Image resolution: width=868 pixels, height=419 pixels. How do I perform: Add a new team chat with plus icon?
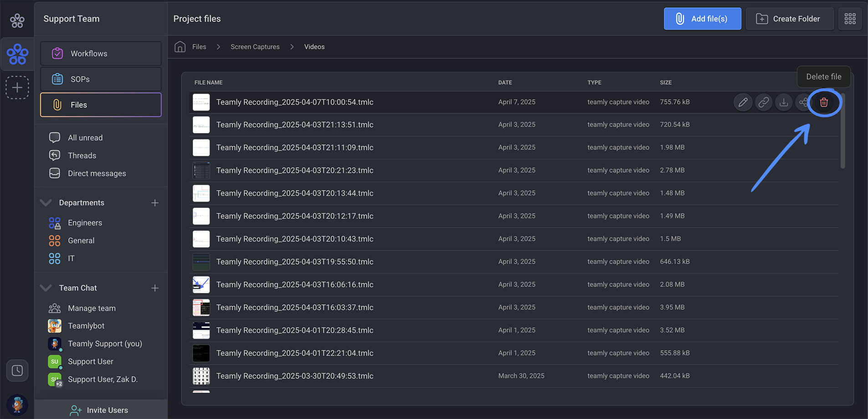[155, 288]
